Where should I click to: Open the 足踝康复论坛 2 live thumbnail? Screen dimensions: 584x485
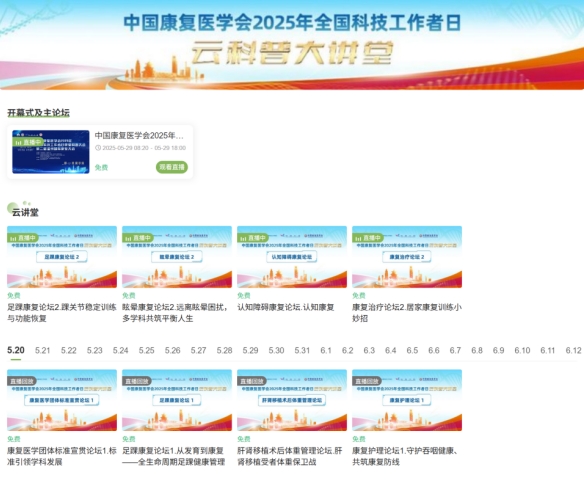[x=62, y=257]
